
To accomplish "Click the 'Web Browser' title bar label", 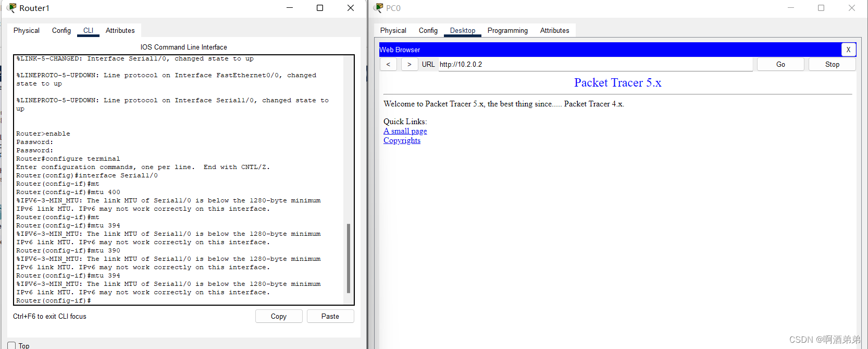I will pyautogui.click(x=400, y=50).
